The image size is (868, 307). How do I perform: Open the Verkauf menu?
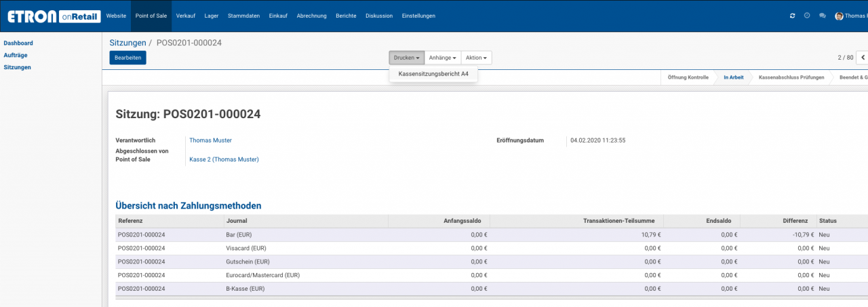tap(186, 16)
